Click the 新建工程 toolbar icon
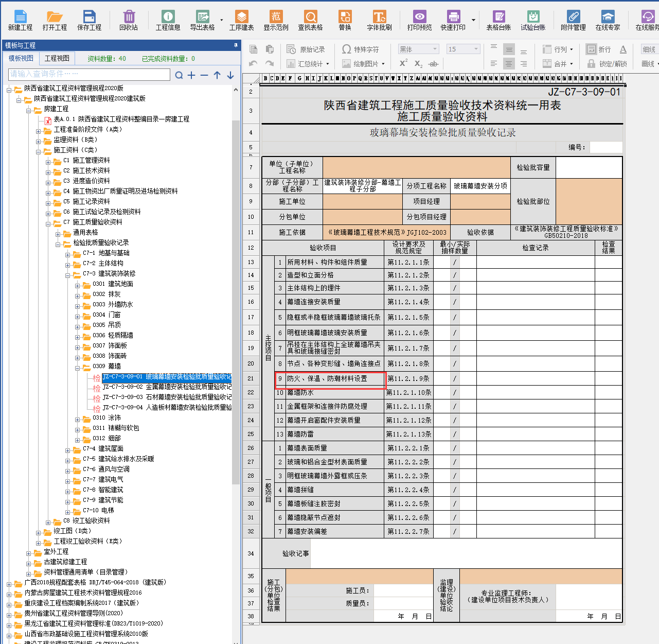659x644 pixels. point(20,21)
